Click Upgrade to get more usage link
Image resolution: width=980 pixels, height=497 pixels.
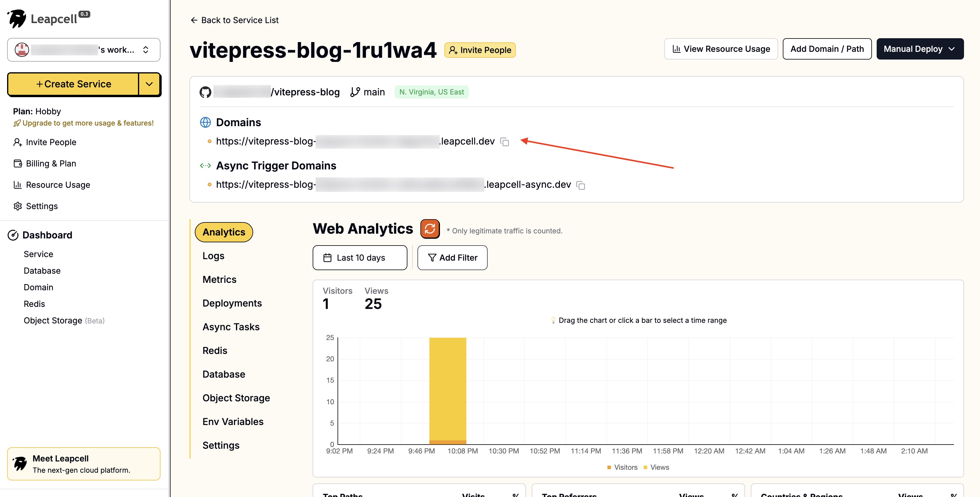(x=83, y=123)
